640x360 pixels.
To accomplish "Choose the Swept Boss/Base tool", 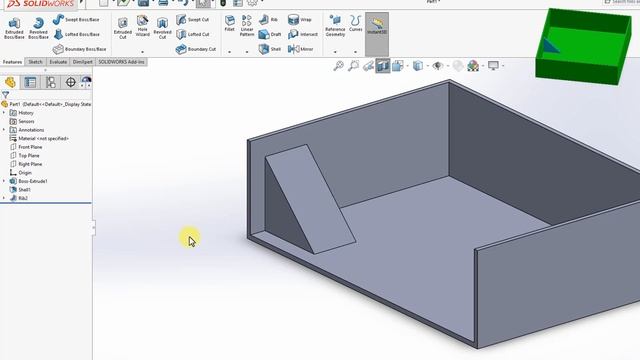I will point(76,20).
